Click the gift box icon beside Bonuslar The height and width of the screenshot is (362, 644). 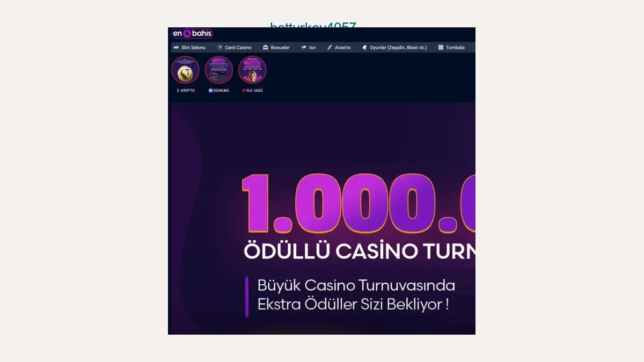coord(265,48)
